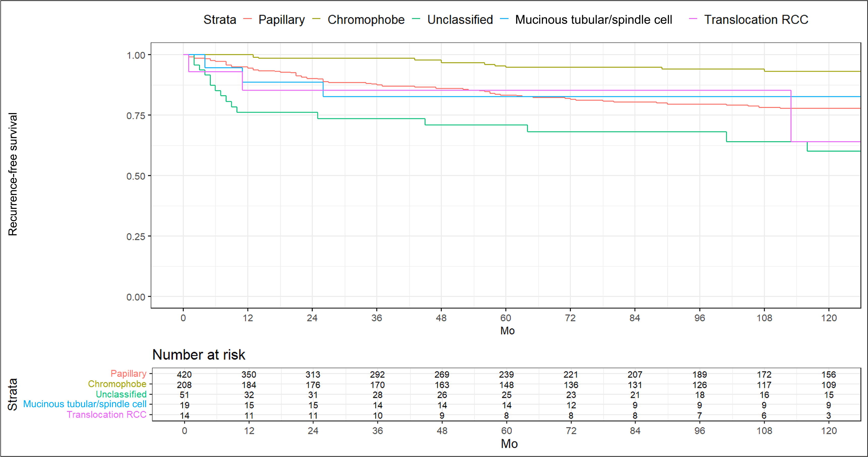The height and width of the screenshot is (457, 868).
Task: Click the 120 tick label on risk table x-axis
Action: click(x=829, y=431)
